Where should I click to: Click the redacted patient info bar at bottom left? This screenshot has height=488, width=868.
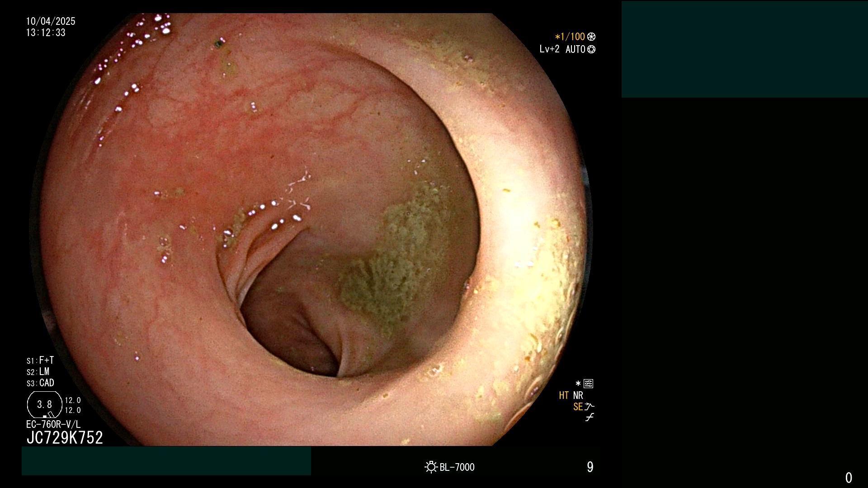[x=166, y=461]
